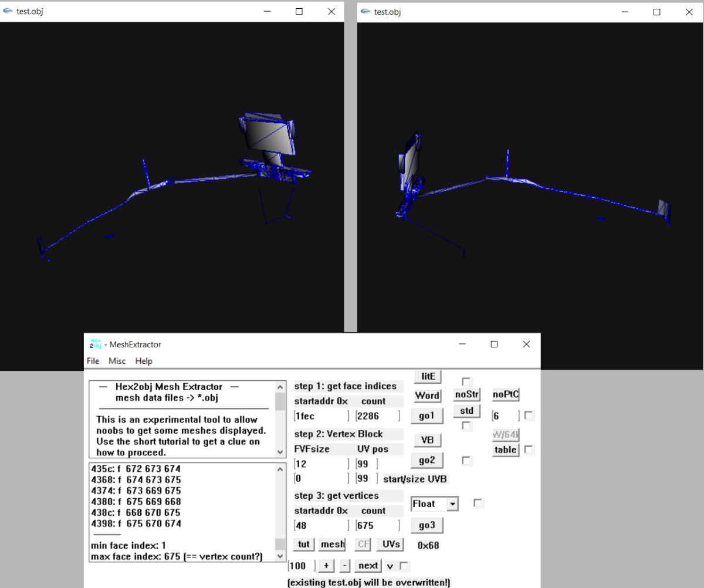Toggle the checkbox labeled v beside next
The image size is (704, 588).
[405, 566]
